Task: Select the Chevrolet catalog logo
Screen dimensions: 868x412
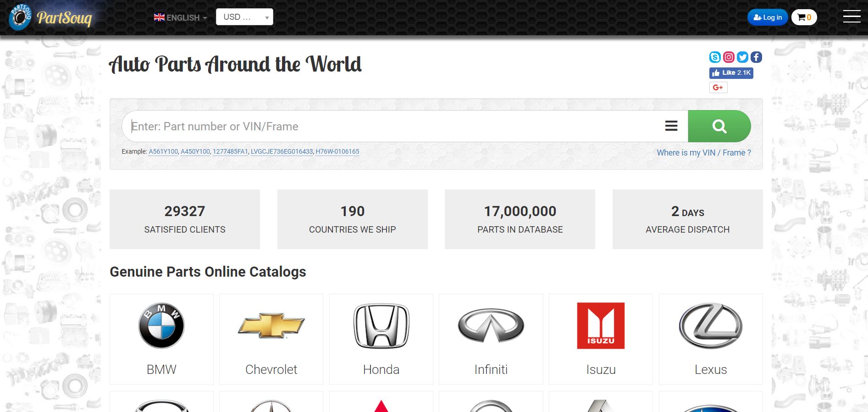Action: click(271, 326)
